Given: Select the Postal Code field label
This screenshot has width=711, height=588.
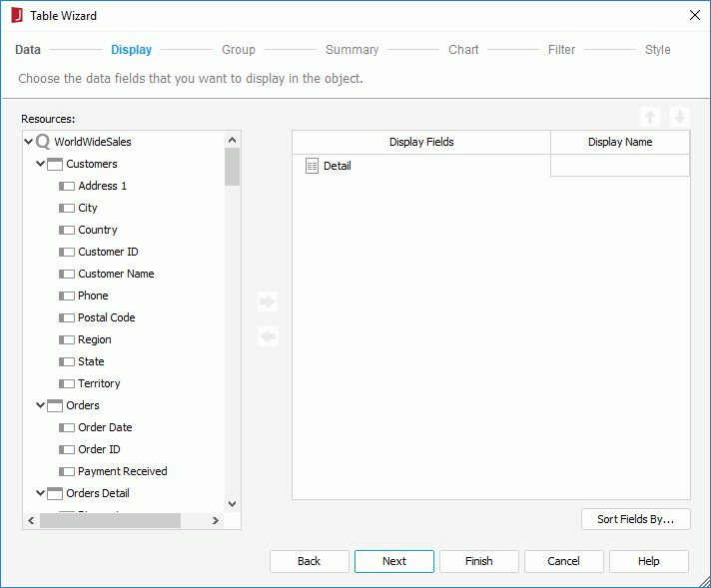Looking at the screenshot, I should coord(107,317).
